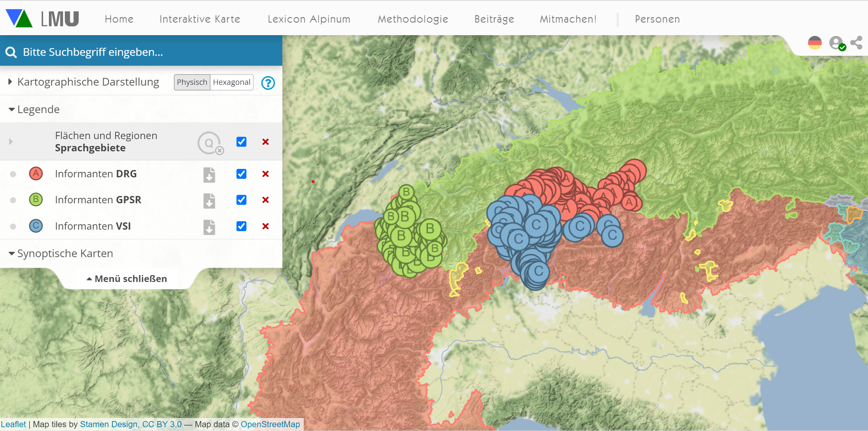Image resolution: width=868 pixels, height=431 pixels.
Task: Toggle Informanten VSI visibility checkbox
Action: click(x=241, y=226)
